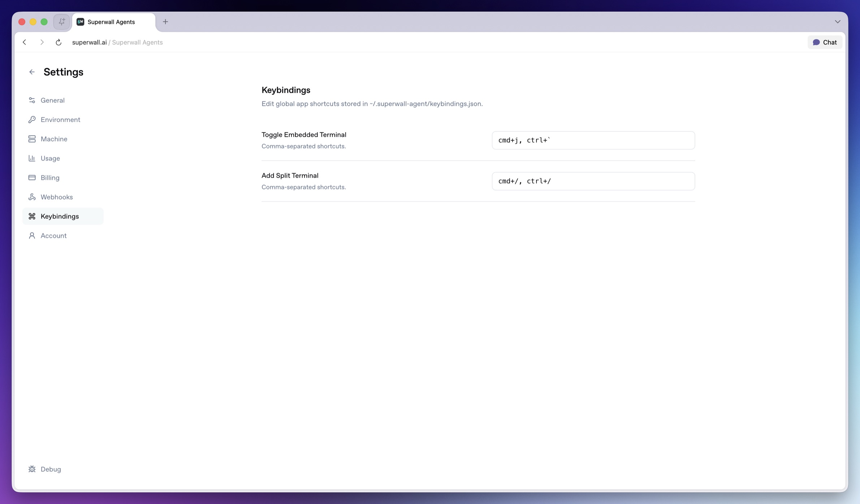860x504 pixels.
Task: Go forward using the browser forward arrow
Action: 42,42
